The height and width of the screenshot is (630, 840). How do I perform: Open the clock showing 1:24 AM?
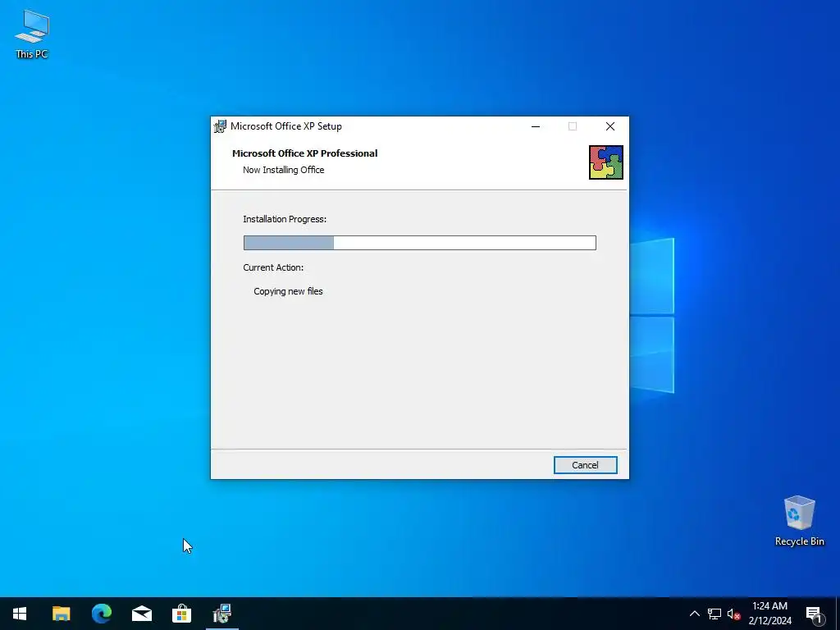769,614
